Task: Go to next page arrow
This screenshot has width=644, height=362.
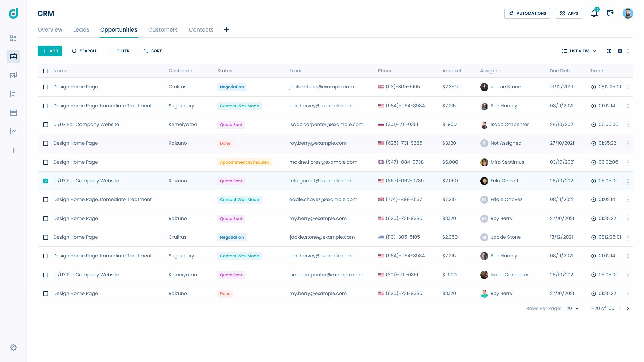Action: (x=628, y=308)
